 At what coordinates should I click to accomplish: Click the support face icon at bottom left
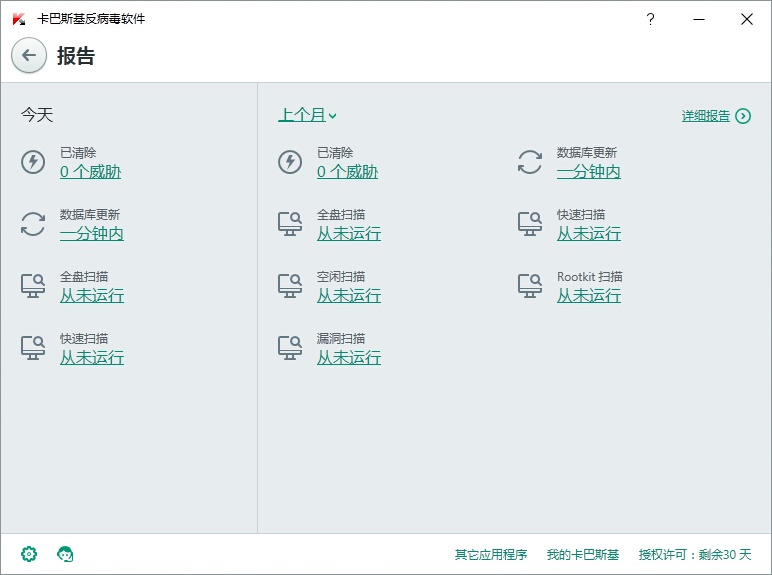66,554
